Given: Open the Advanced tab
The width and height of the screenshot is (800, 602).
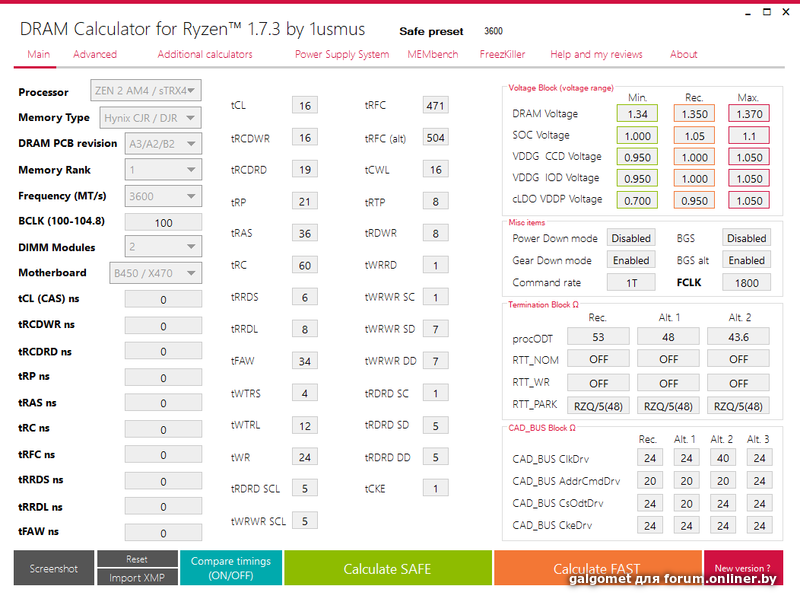Looking at the screenshot, I should (x=95, y=55).
